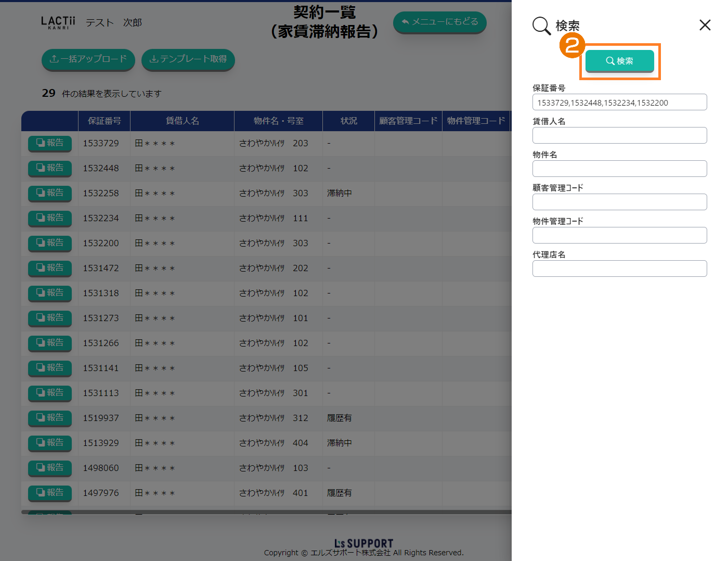Close the search panel with X

tap(705, 25)
